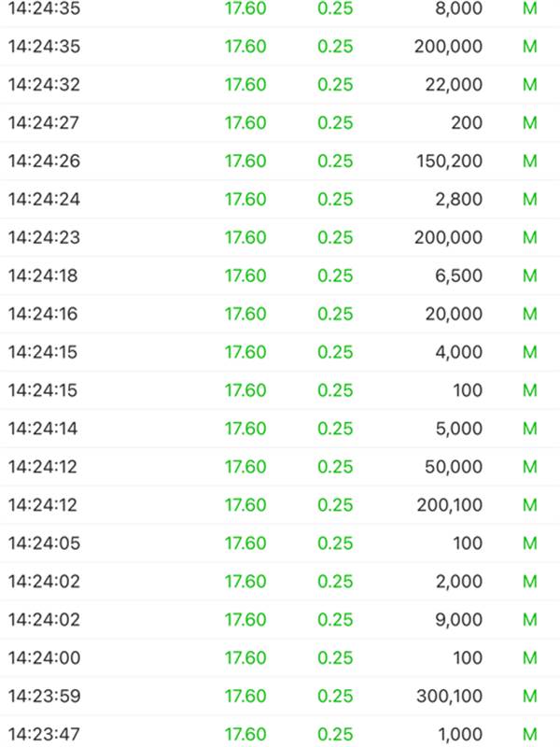Click the 14:24:32 timestamp

click(x=44, y=85)
